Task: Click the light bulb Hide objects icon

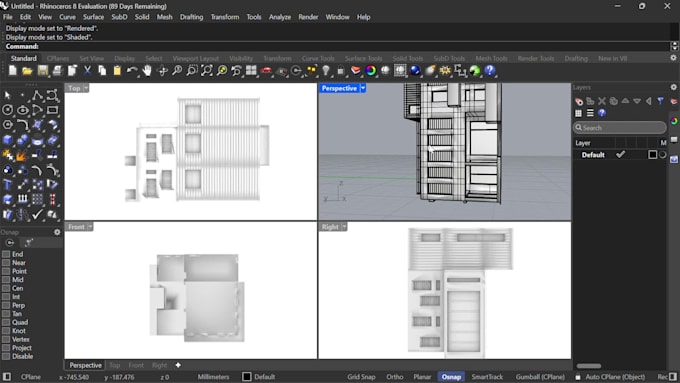Action: click(x=326, y=70)
